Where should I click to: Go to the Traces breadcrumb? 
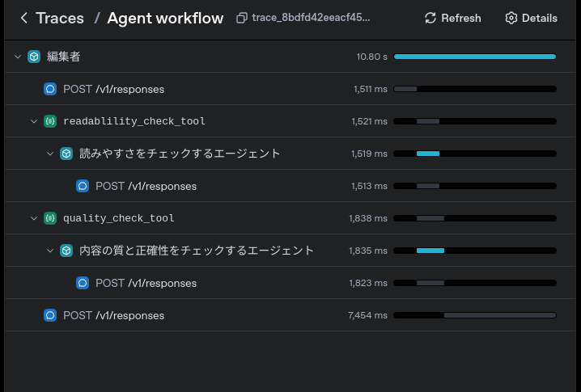click(60, 18)
